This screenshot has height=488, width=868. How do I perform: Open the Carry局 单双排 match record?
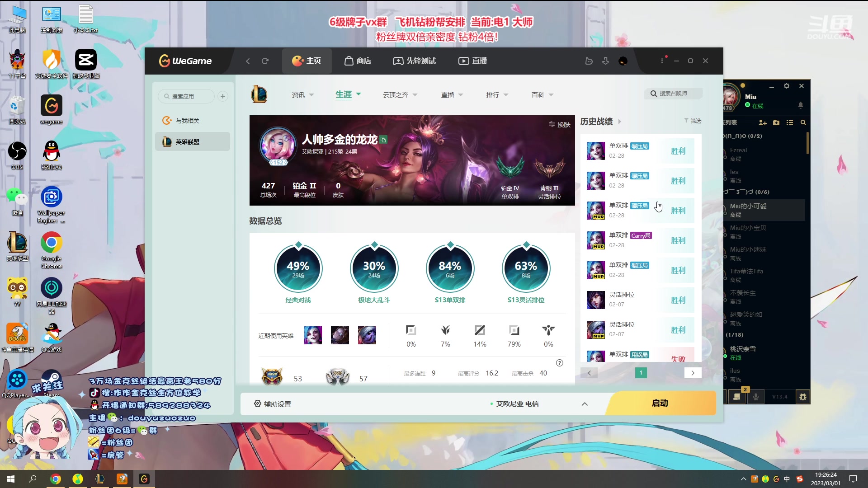point(640,240)
